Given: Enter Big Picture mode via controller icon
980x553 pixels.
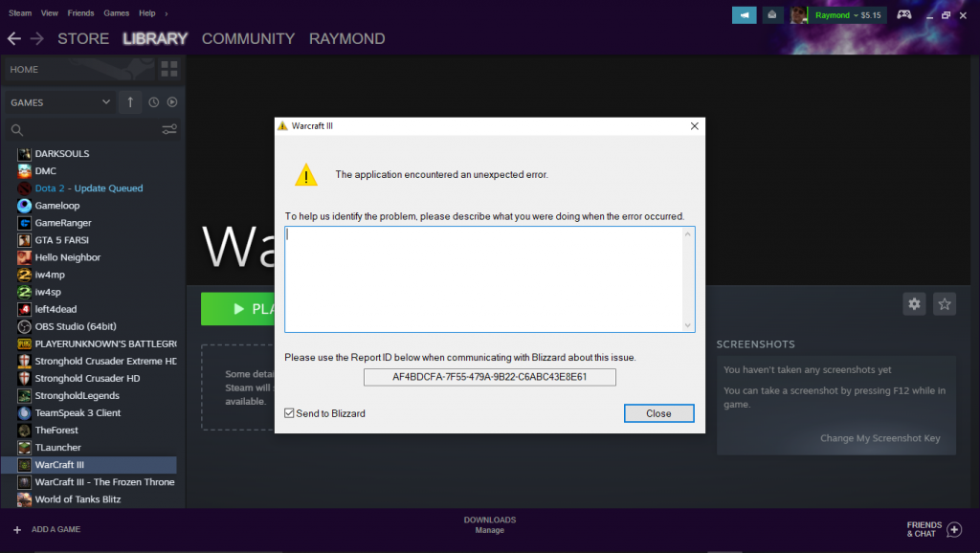Looking at the screenshot, I should (903, 15).
